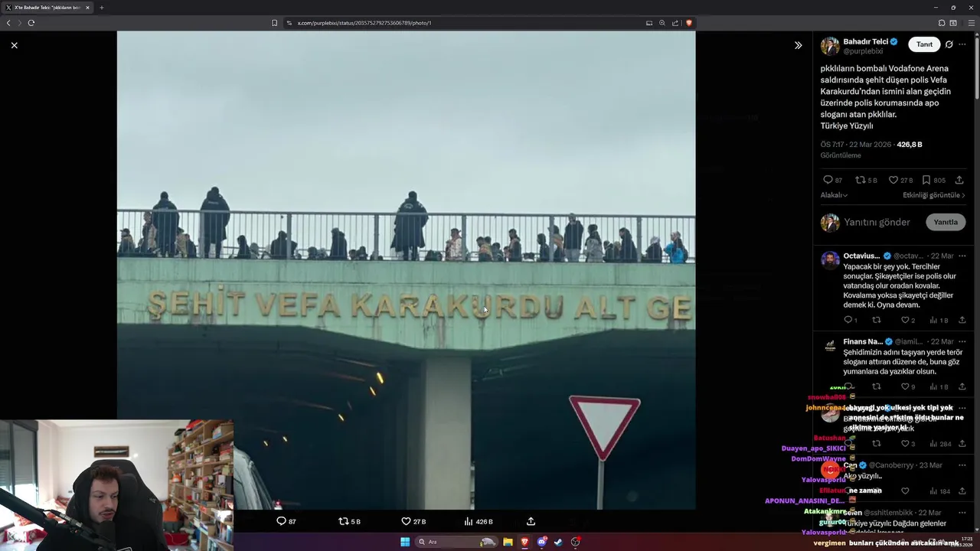View analytics icon below photo 426 B

pos(469,521)
